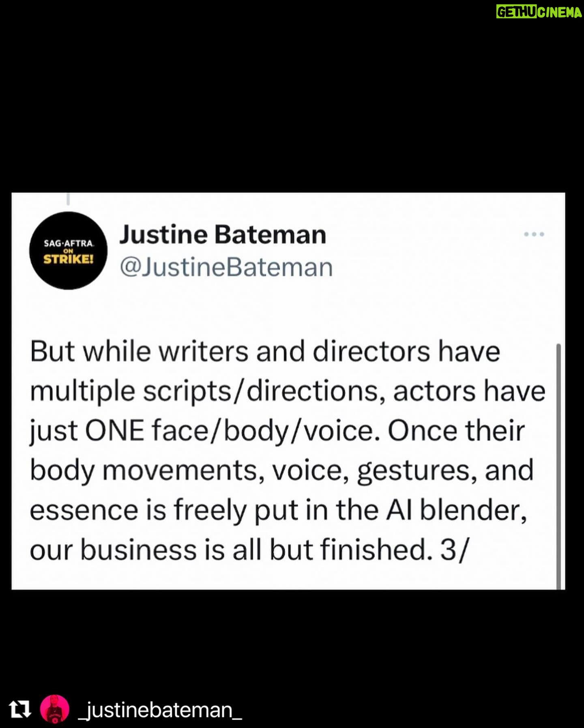The image size is (584, 728).
Task: Click the Gethu Cinema watermark logo
Action: pos(539,12)
